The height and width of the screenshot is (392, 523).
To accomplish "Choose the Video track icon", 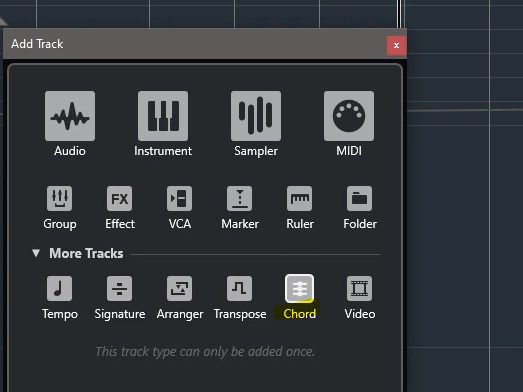I will [360, 289].
